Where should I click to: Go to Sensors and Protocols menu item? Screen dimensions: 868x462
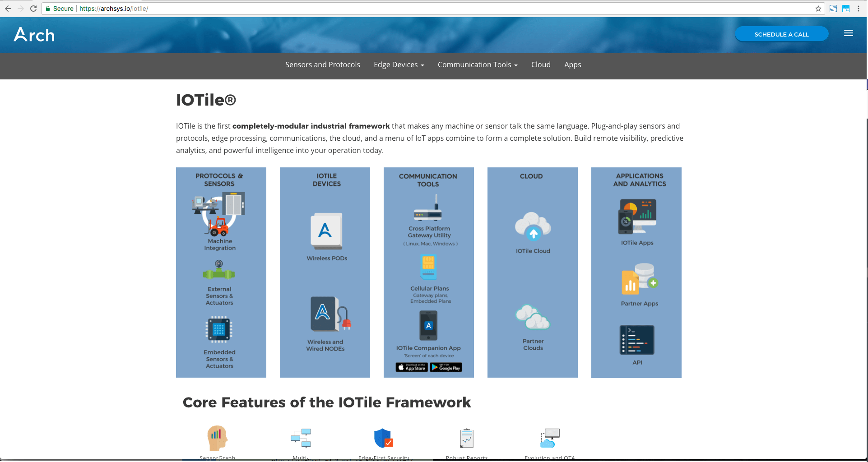(x=322, y=65)
